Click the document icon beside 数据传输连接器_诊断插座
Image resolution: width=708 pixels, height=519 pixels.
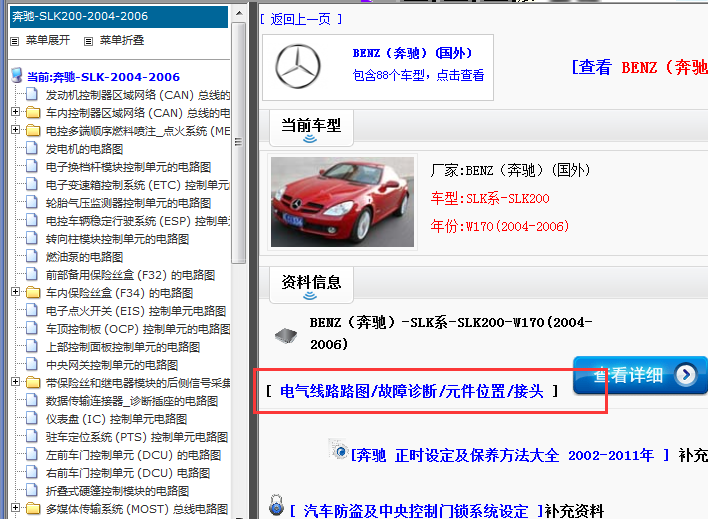point(32,400)
